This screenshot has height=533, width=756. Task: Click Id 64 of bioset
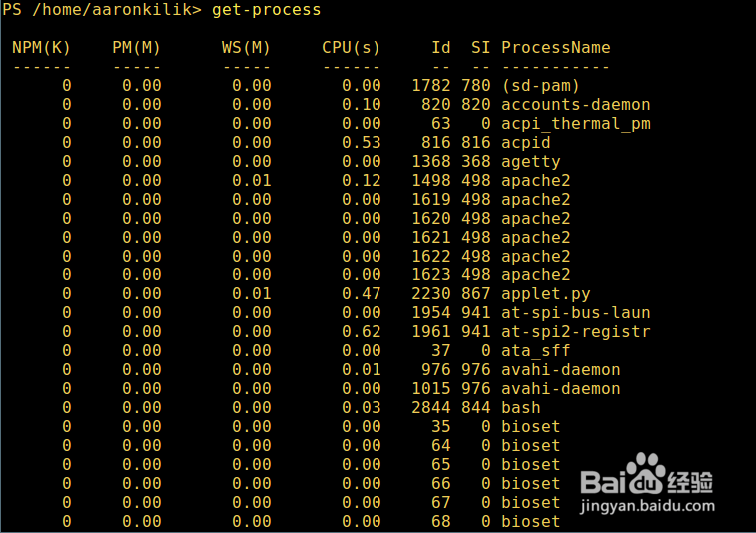[441, 446]
